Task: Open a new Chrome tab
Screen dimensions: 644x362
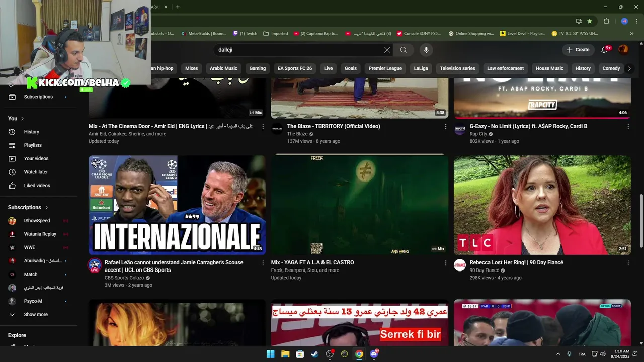Action: click(178, 7)
